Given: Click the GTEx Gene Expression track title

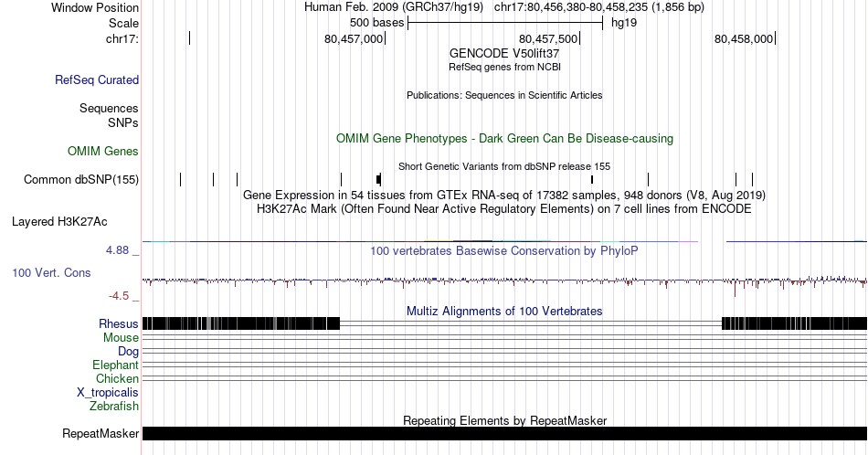Looking at the screenshot, I should click(x=504, y=195).
